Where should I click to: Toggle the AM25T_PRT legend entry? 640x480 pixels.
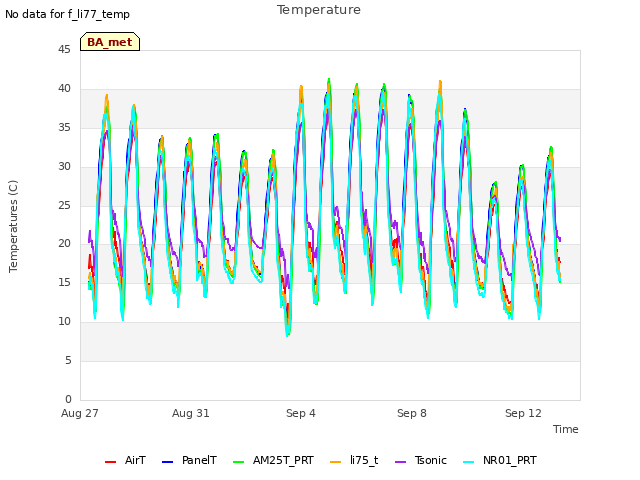[273, 460]
